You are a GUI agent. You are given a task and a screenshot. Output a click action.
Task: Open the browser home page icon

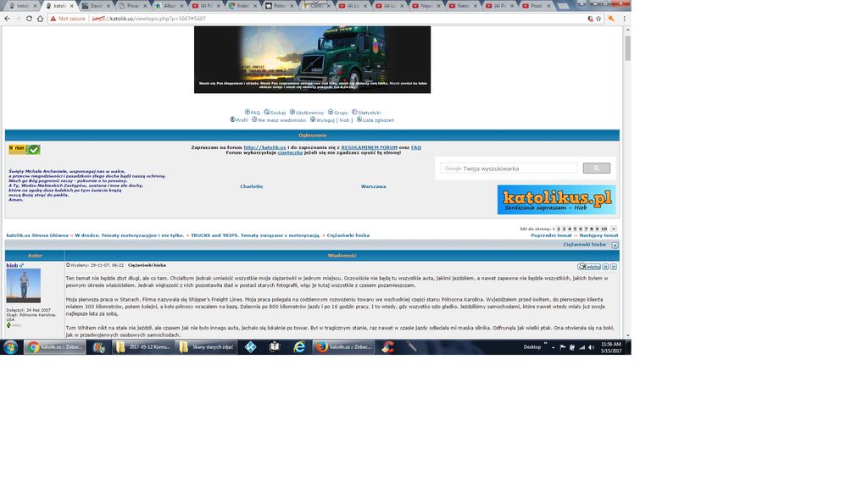[x=40, y=19]
